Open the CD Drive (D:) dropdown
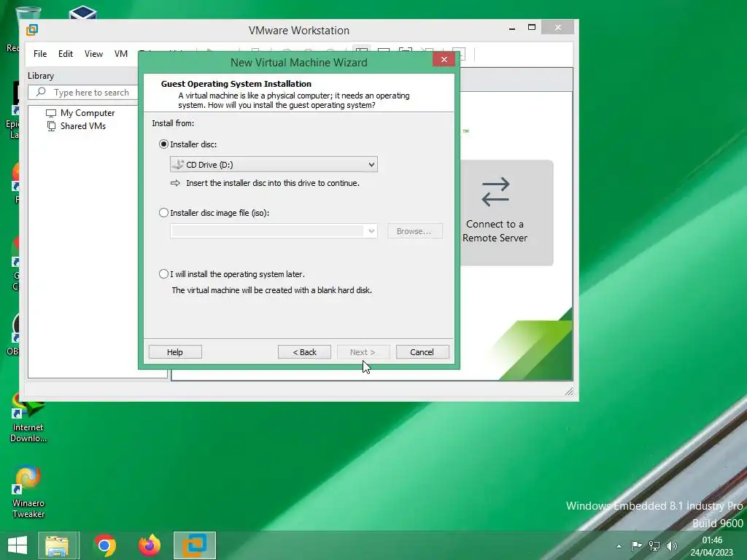 [x=274, y=164]
